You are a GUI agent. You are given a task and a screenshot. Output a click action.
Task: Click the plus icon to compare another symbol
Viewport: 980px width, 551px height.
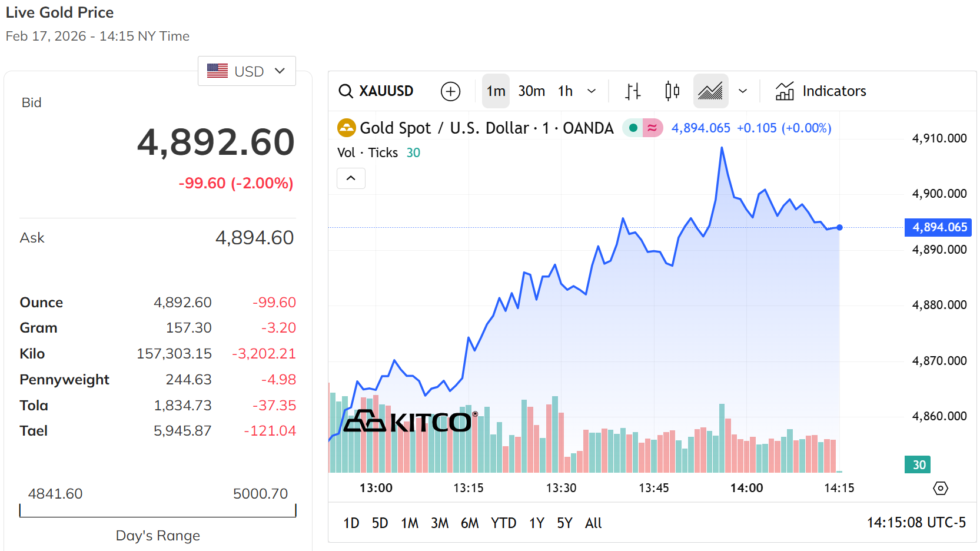pos(450,91)
